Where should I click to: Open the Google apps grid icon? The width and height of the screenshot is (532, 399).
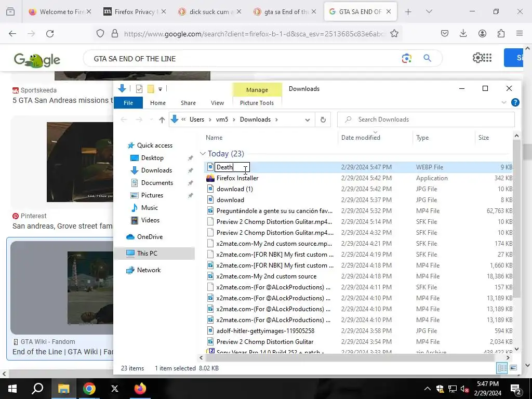coord(487,58)
